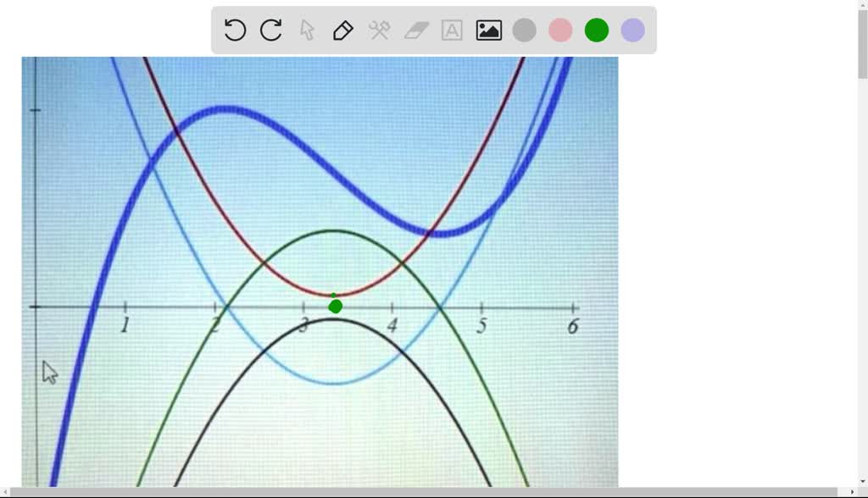Click the redo arrow icon
This screenshot has width=868, height=498.
tap(270, 30)
